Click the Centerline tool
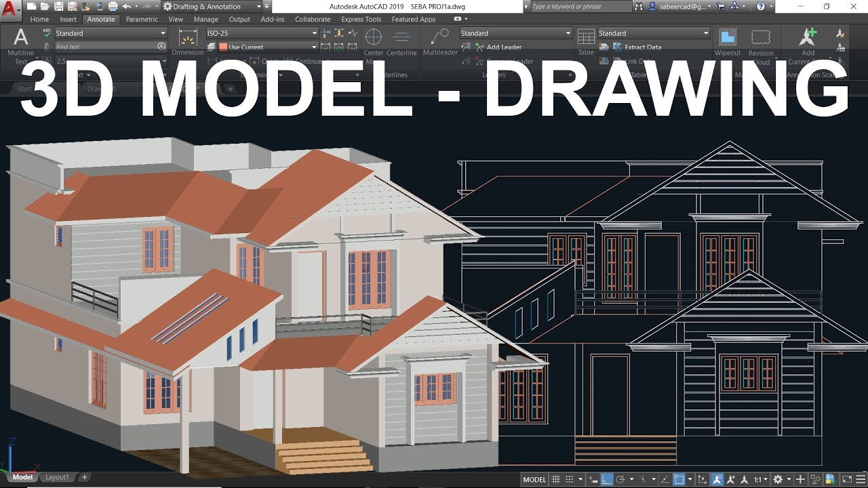868x488 pixels. [x=401, y=42]
